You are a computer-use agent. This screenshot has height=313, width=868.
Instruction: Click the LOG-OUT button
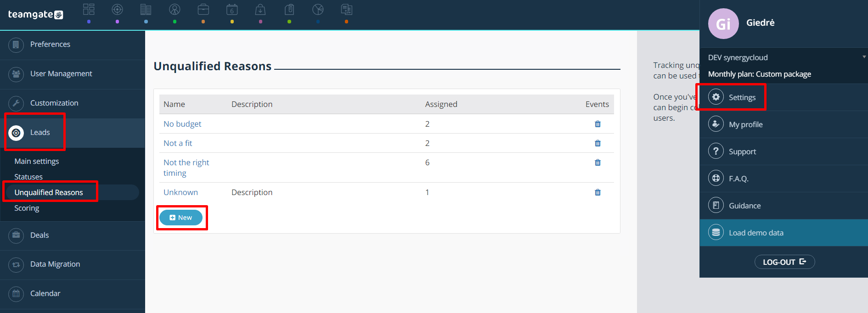pos(784,262)
